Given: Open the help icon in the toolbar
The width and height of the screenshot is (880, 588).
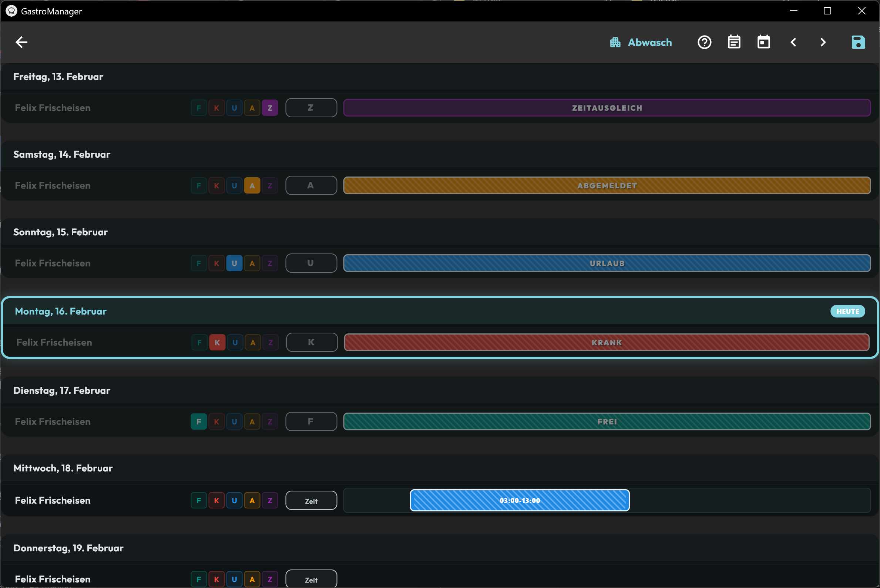Looking at the screenshot, I should click(x=705, y=41).
